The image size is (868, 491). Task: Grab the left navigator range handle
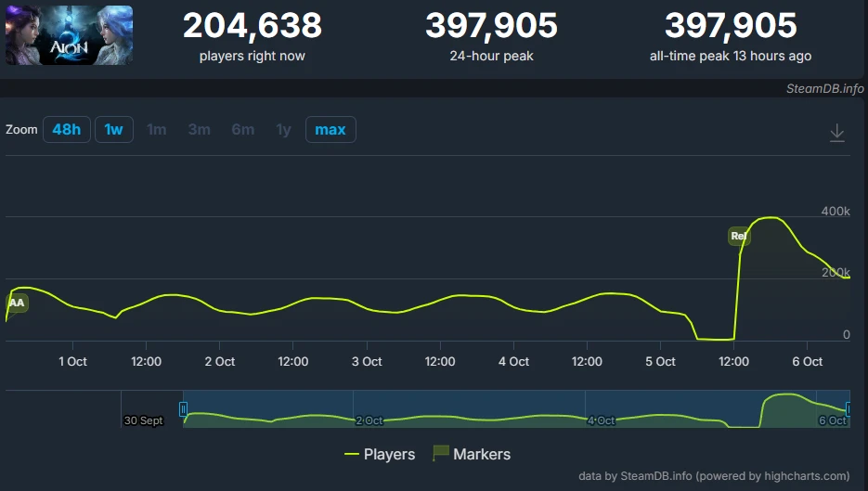183,409
